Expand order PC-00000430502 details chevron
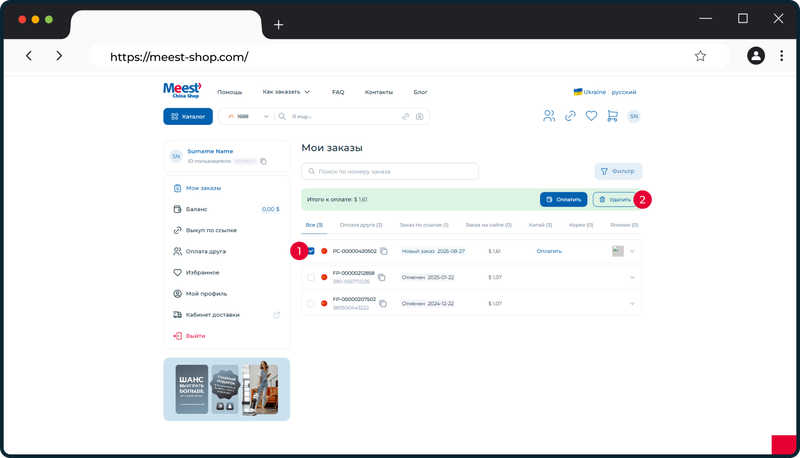 click(632, 251)
